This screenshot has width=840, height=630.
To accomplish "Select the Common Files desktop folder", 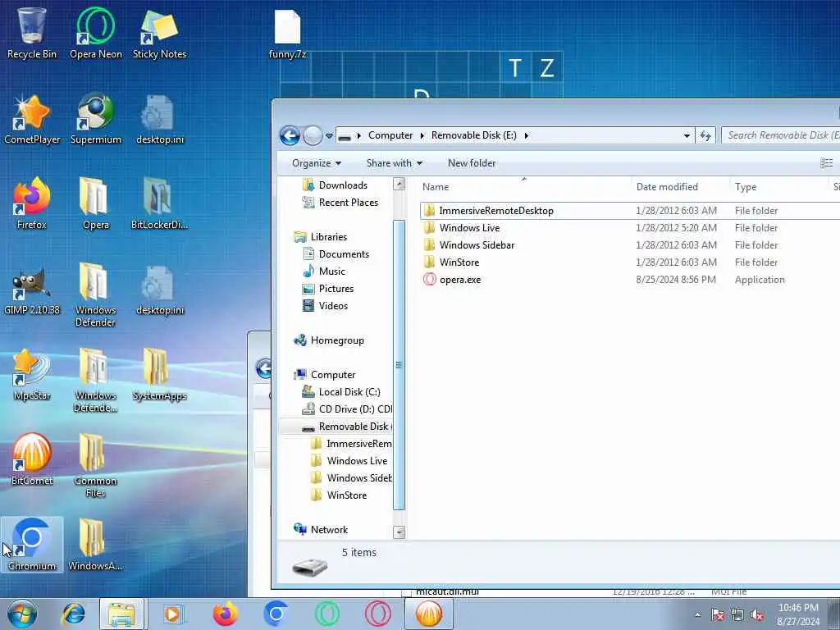I will coord(95,466).
